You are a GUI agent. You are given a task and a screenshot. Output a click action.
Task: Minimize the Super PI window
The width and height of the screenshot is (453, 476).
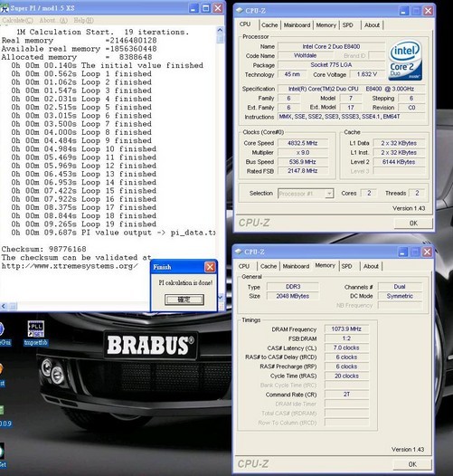[x=193, y=8]
